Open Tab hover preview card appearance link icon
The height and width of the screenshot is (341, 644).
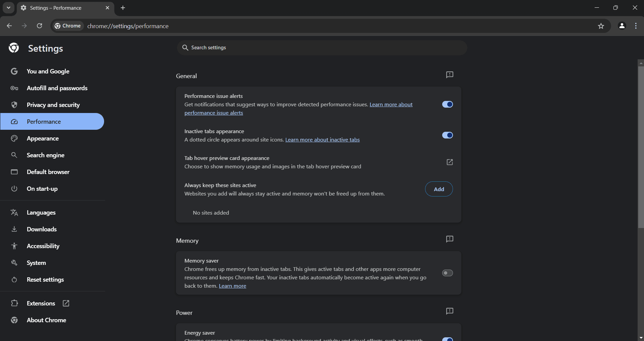(x=450, y=162)
